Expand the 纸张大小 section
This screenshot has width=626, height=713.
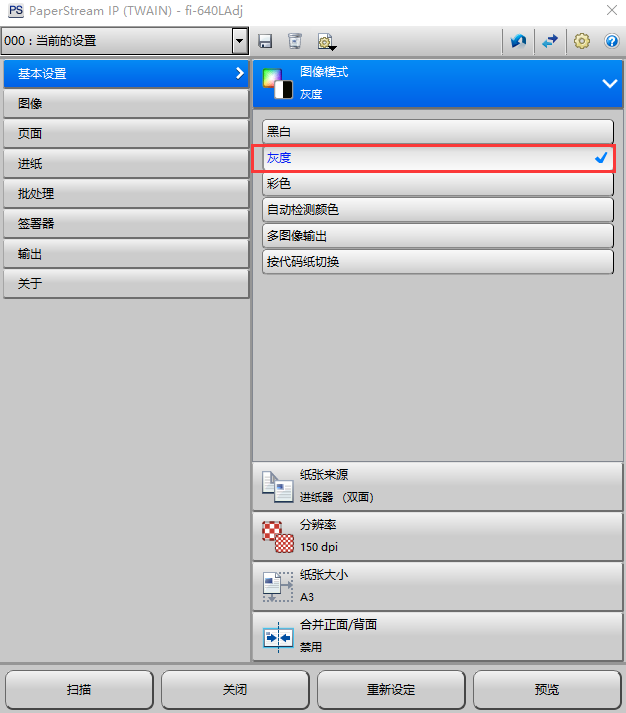(x=437, y=586)
